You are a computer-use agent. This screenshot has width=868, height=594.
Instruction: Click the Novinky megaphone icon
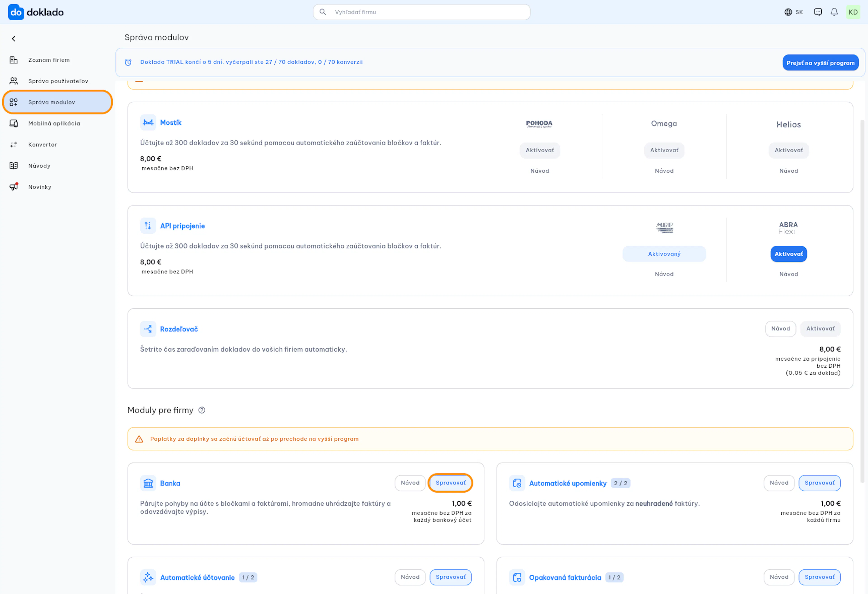14,187
